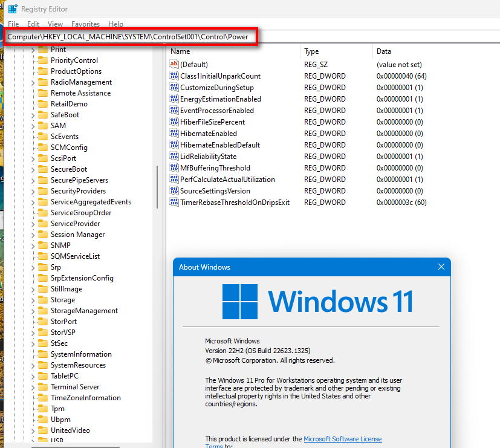Click the LidReliabilityState DWORD icon
The height and width of the screenshot is (448, 500).
coord(174,156)
